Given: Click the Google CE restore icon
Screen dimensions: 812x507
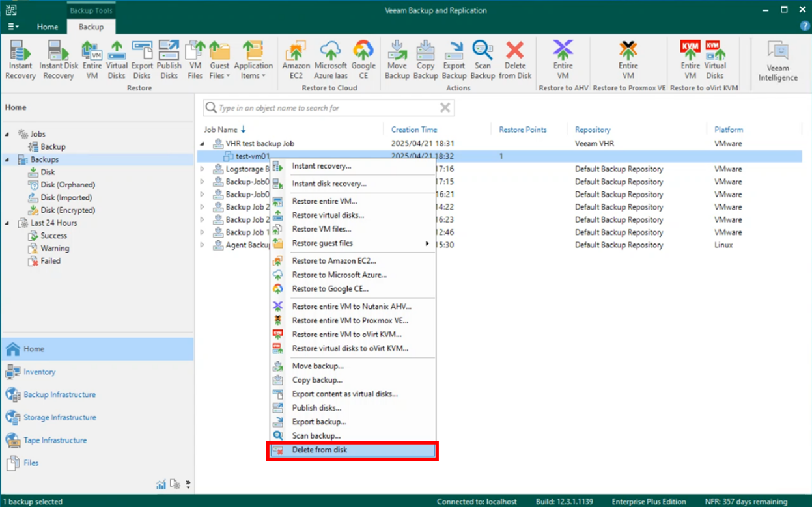Looking at the screenshot, I should click(x=363, y=60).
